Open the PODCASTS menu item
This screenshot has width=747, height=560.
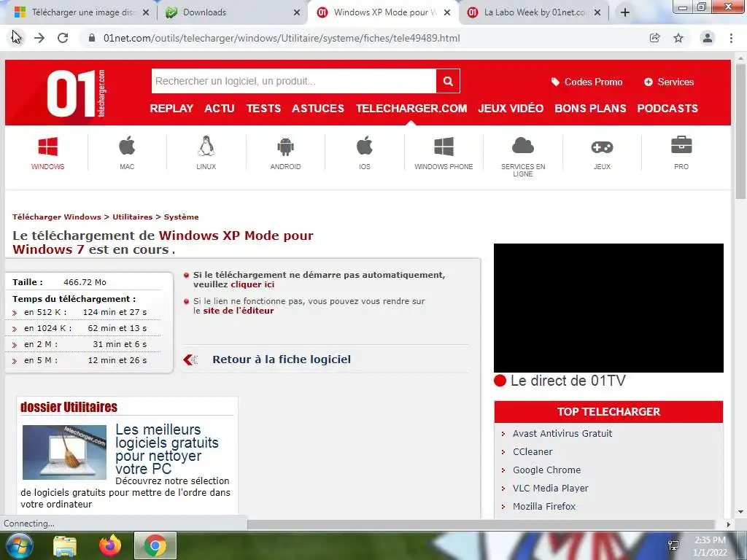point(667,109)
